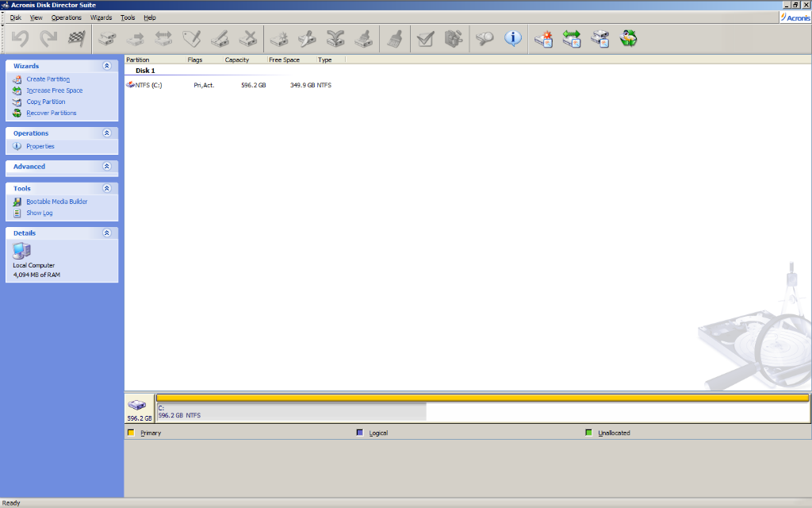Open Show Log link in Tools
812x508 pixels.
coord(40,213)
